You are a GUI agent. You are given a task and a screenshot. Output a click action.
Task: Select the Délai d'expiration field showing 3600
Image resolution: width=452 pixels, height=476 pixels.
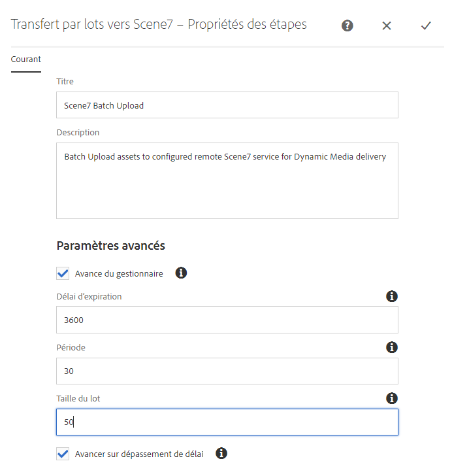tap(227, 320)
